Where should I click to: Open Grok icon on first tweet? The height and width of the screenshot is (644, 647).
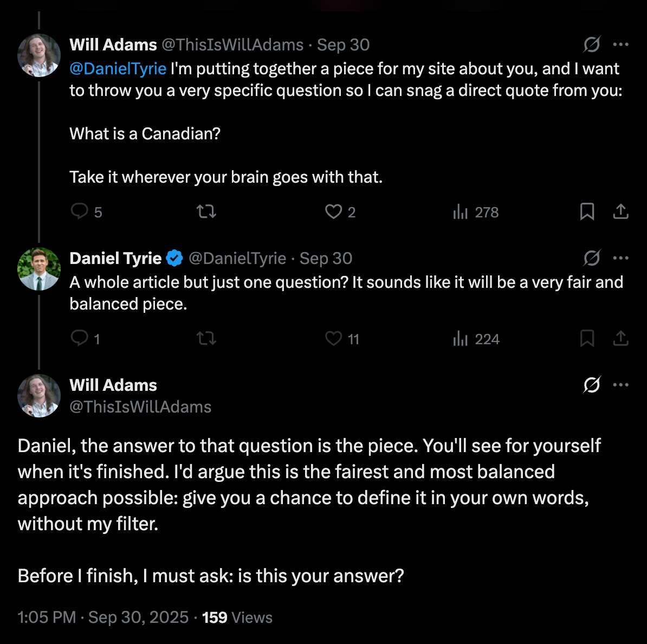click(591, 44)
